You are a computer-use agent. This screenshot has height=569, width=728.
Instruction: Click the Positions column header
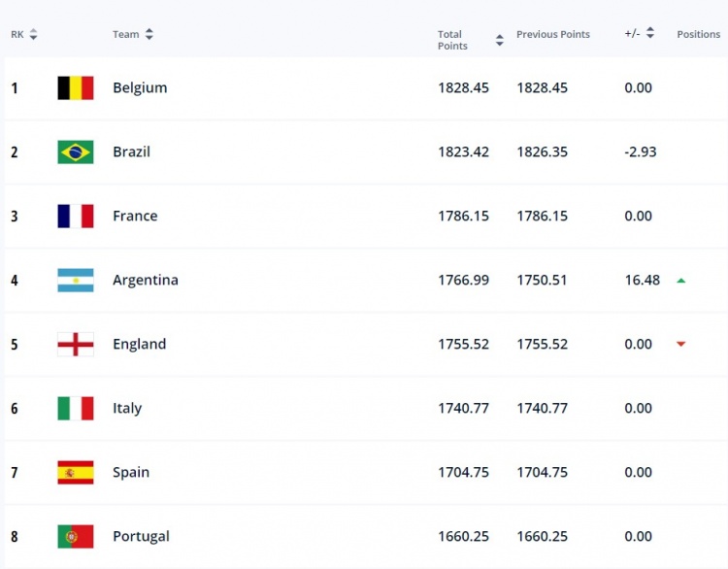click(x=698, y=34)
